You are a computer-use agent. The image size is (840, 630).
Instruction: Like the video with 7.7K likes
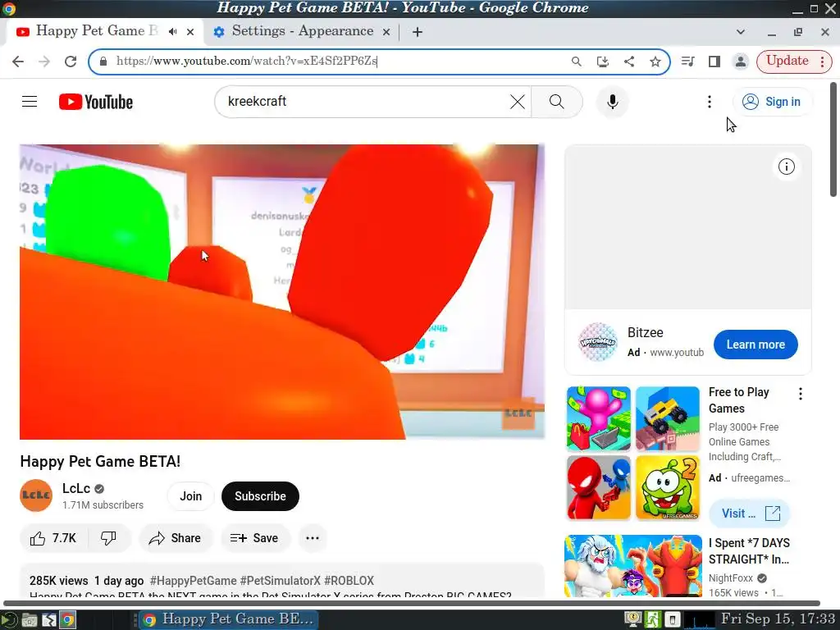53,538
